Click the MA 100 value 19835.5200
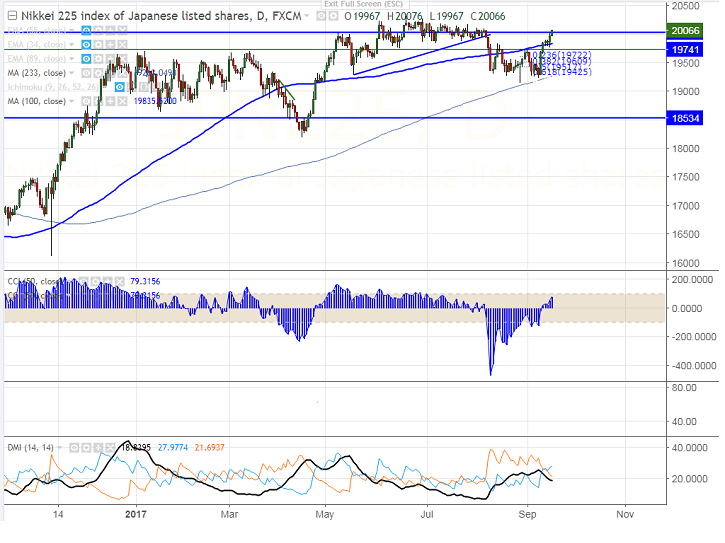Image resolution: width=725 pixels, height=543 pixels. [155, 101]
